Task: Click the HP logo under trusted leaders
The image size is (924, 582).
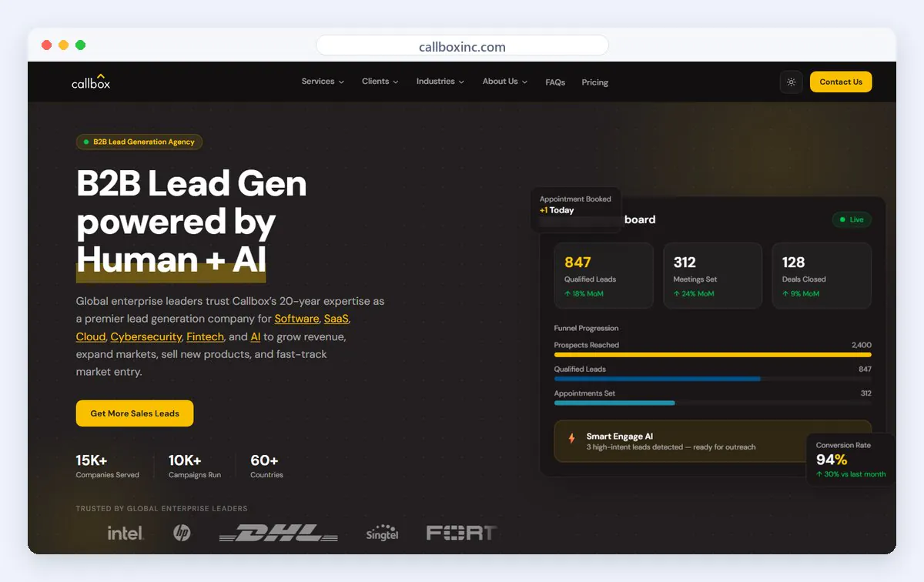Action: coord(182,533)
